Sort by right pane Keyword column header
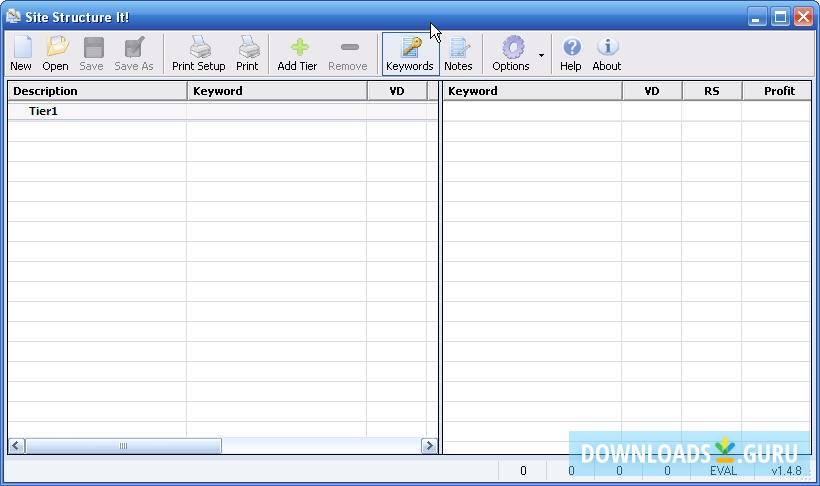 coord(532,91)
